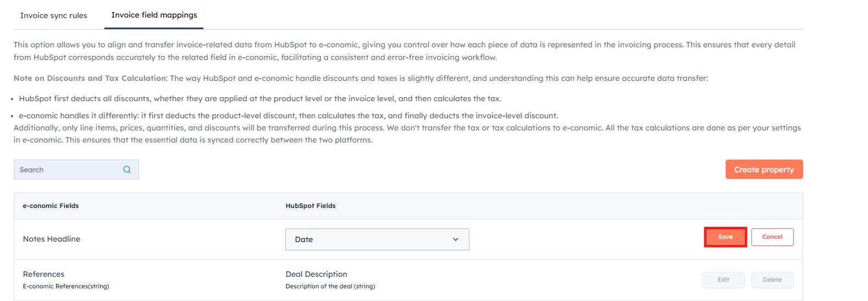Click the E-conomic References(string) subtext
The image size is (868, 301).
[x=66, y=286]
